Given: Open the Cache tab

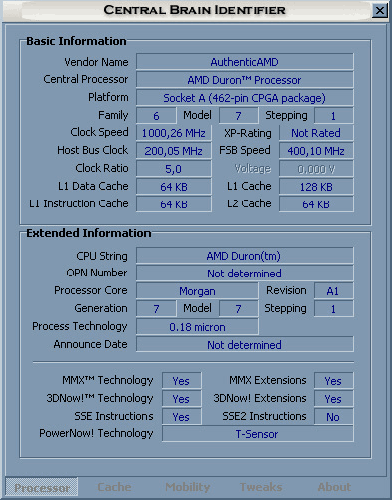Looking at the screenshot, I should 114,487.
